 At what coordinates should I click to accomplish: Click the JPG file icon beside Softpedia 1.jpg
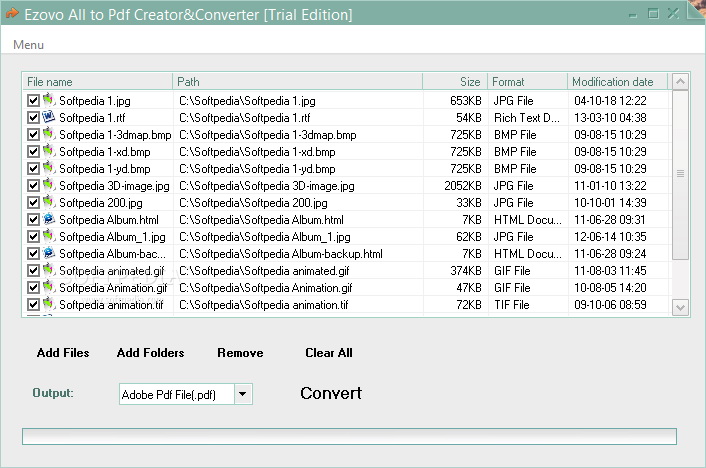pos(47,100)
